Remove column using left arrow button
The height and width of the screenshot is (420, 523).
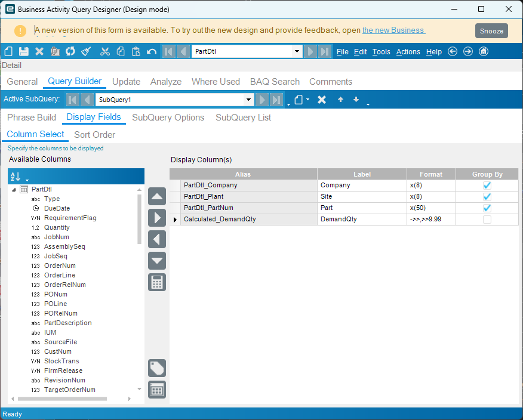point(157,239)
